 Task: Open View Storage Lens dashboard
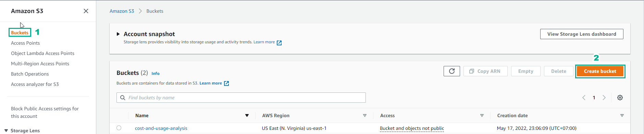point(582,34)
